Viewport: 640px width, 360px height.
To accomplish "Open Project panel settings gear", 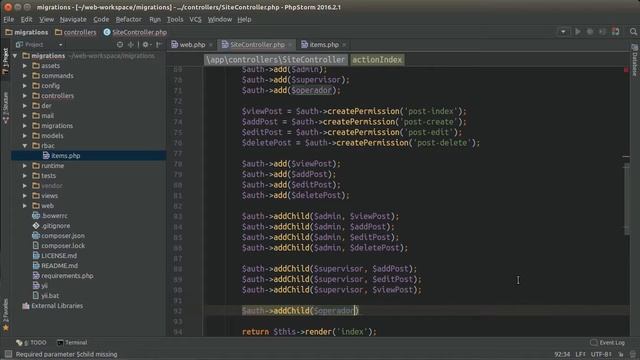I will pyautogui.click(x=146, y=44).
